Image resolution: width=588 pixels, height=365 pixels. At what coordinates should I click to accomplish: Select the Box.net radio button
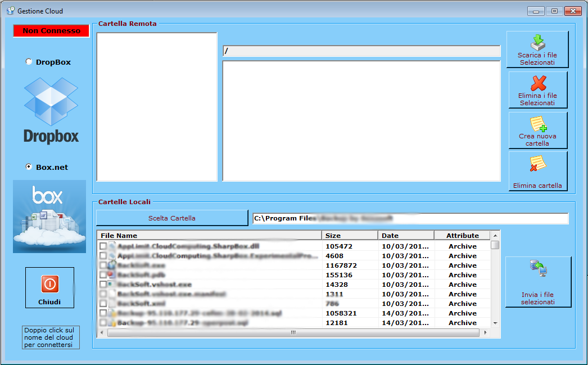coord(29,166)
